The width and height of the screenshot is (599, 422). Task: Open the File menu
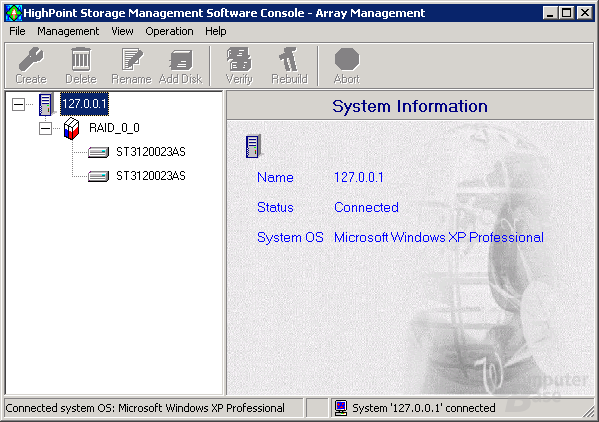click(17, 31)
